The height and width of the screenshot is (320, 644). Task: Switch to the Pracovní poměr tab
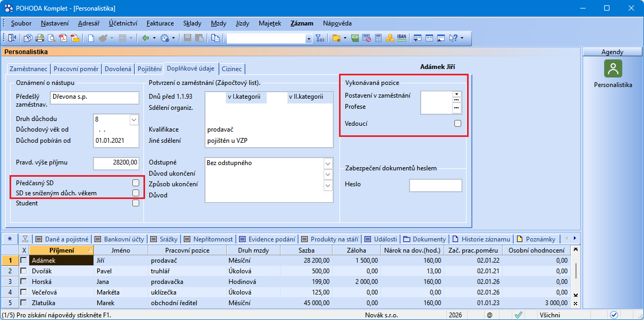[x=76, y=69]
